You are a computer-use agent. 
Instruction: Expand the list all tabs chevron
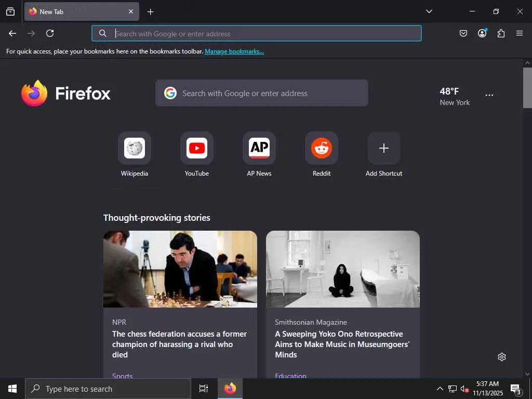tap(429, 11)
